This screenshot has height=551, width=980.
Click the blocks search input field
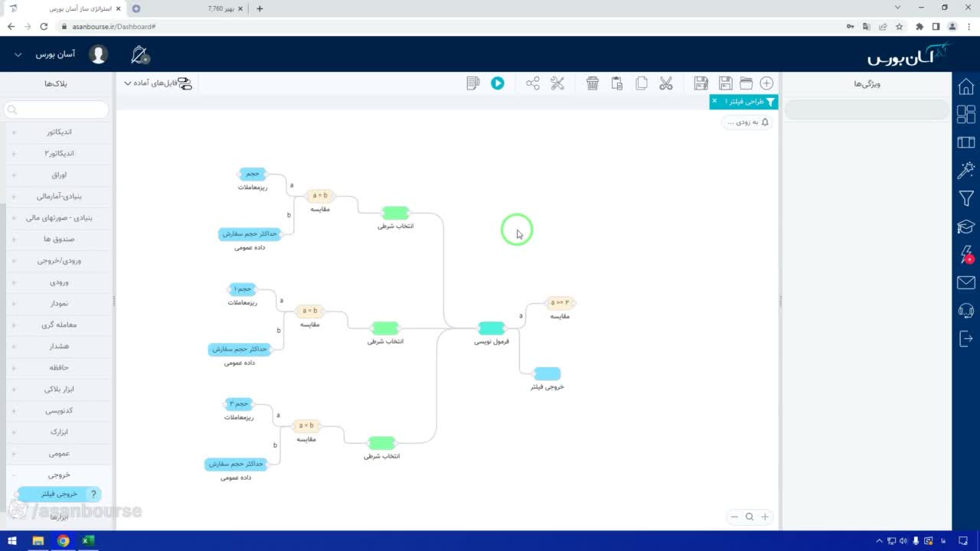point(57,110)
